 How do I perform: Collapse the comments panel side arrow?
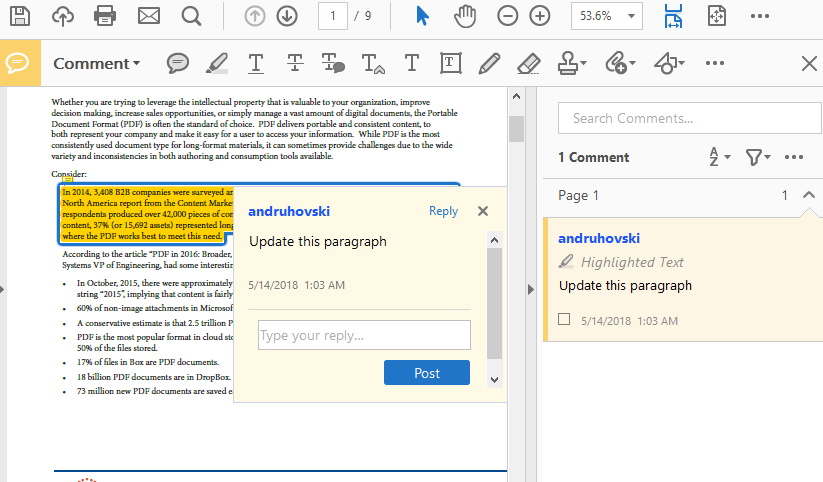(531, 289)
